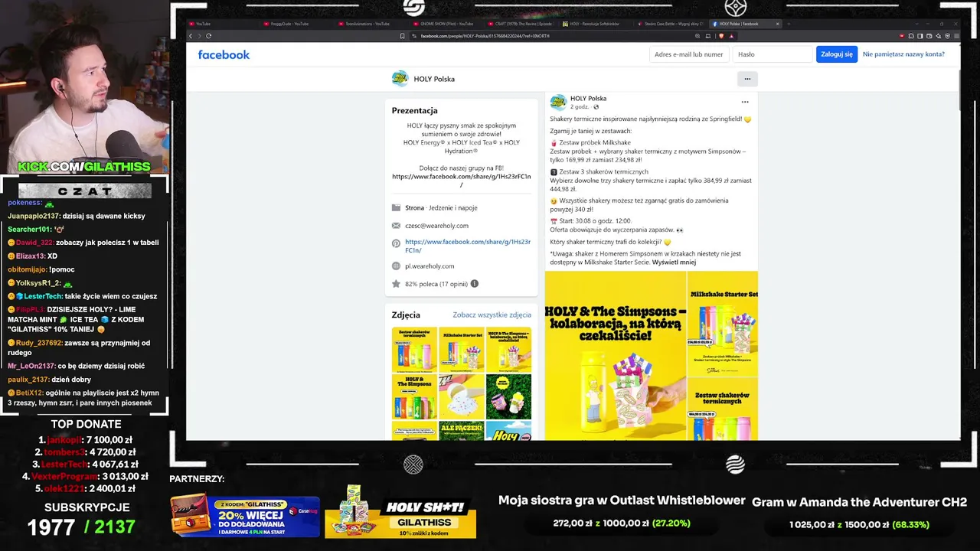980x551 pixels.
Task: Open the pl.weareholy.com website link
Action: [430, 266]
